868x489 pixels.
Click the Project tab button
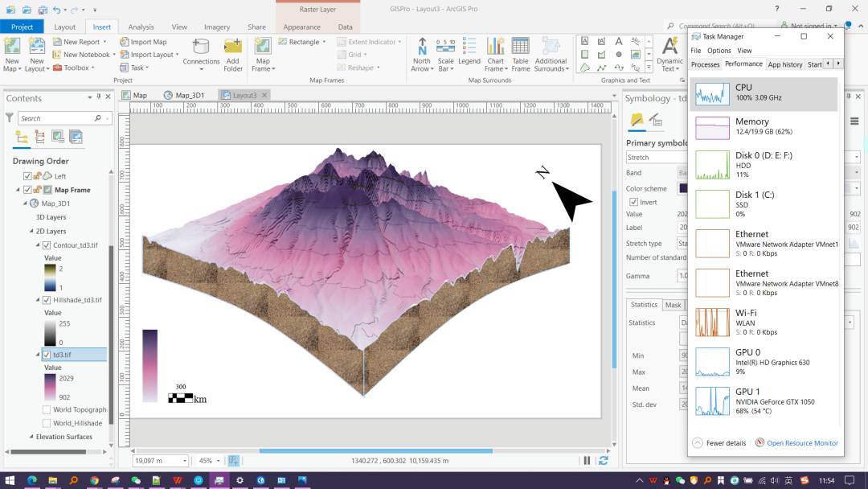click(x=23, y=27)
